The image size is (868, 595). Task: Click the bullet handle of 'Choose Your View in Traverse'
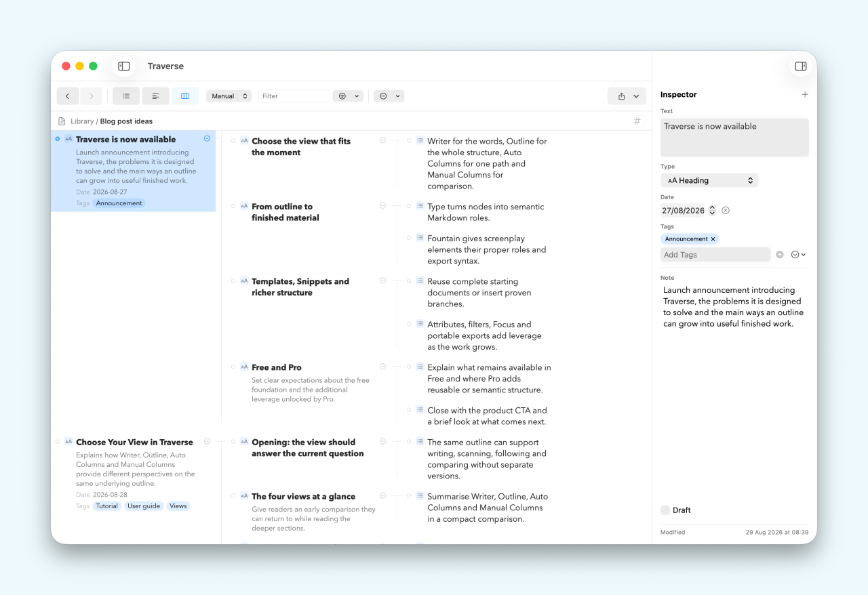57,442
